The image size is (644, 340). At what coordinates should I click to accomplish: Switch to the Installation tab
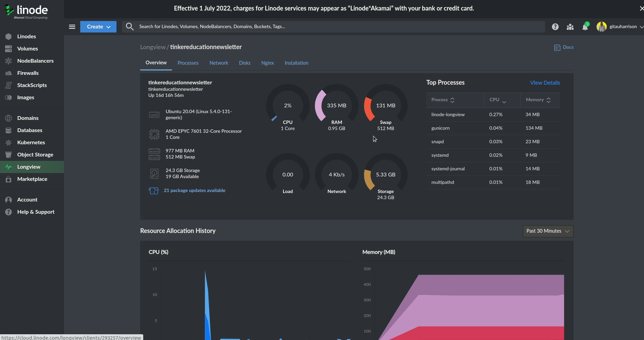pyautogui.click(x=296, y=63)
